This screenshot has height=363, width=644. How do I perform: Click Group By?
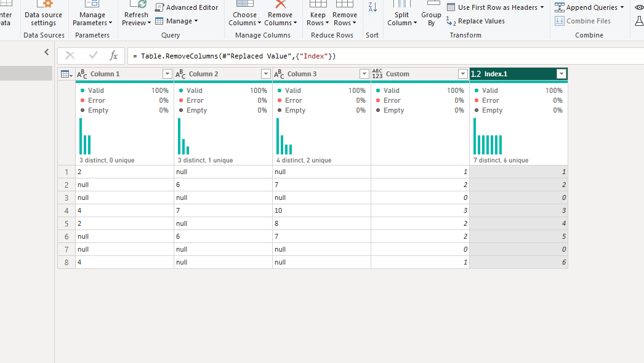431,14
